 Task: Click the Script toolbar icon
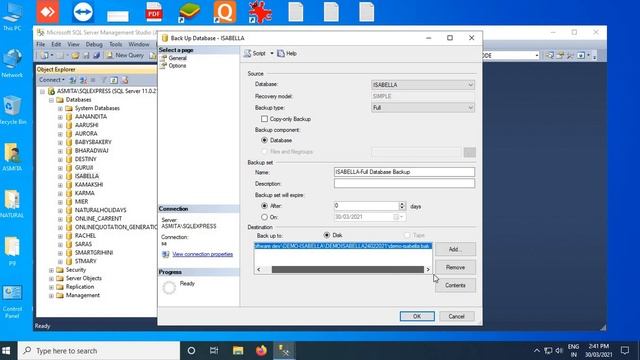(x=247, y=53)
